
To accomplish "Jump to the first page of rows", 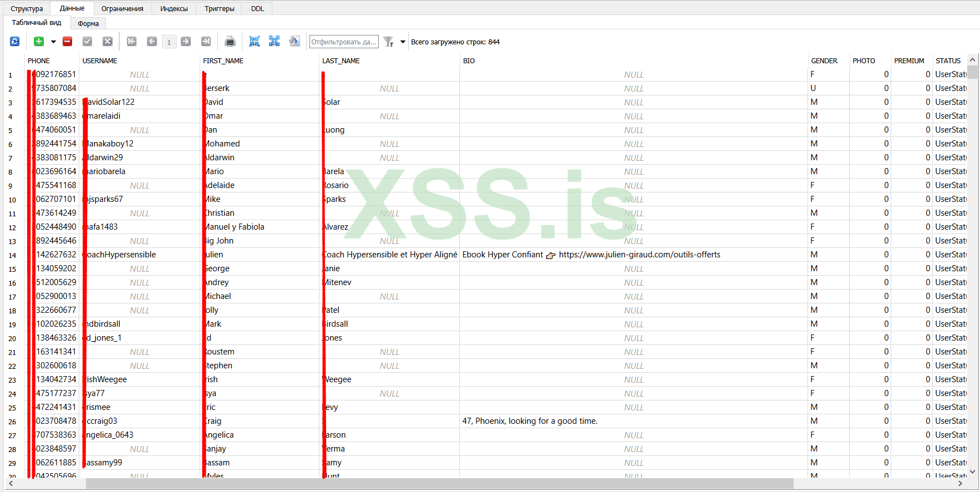I will coord(131,42).
